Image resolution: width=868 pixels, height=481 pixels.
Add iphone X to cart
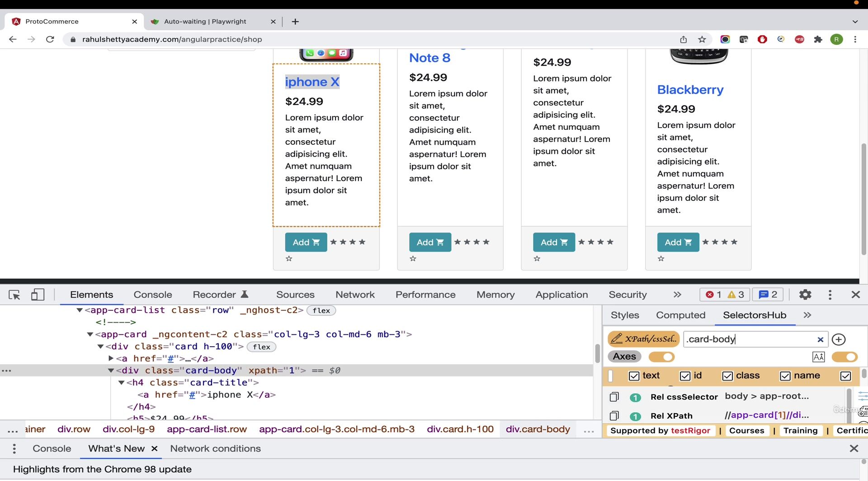(x=306, y=243)
